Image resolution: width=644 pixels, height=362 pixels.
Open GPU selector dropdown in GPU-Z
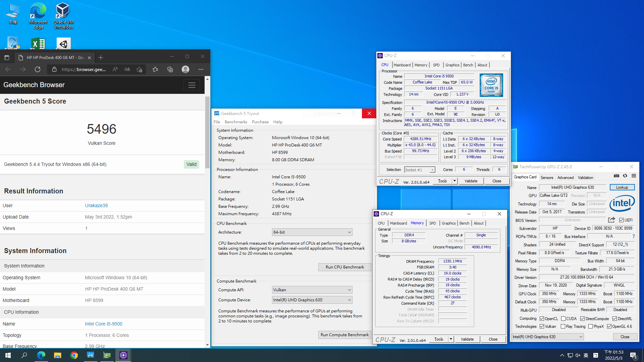point(548,337)
